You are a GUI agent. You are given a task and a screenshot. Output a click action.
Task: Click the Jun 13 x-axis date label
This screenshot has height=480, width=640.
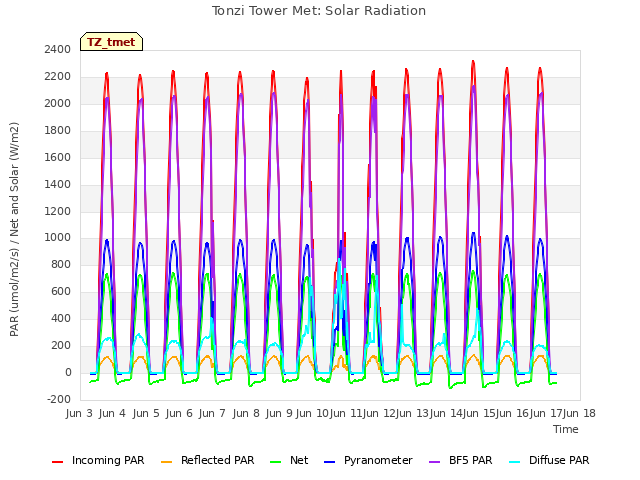click(x=411, y=413)
